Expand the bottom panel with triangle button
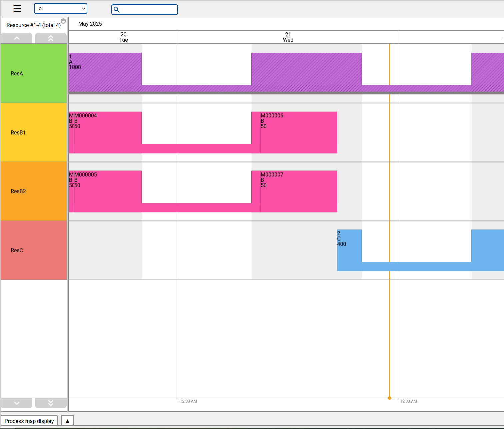504x429 pixels. click(x=67, y=421)
